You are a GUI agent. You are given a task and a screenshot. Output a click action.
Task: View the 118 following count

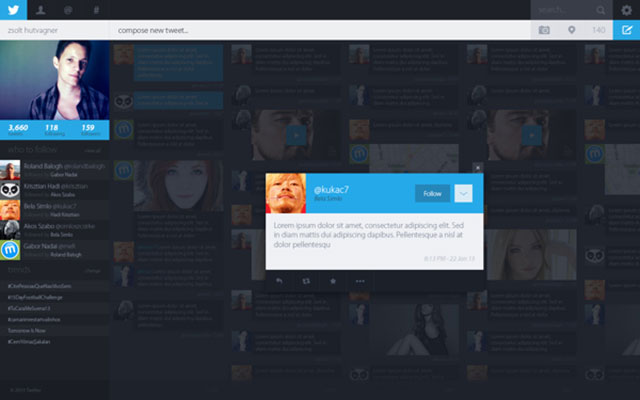point(54,130)
